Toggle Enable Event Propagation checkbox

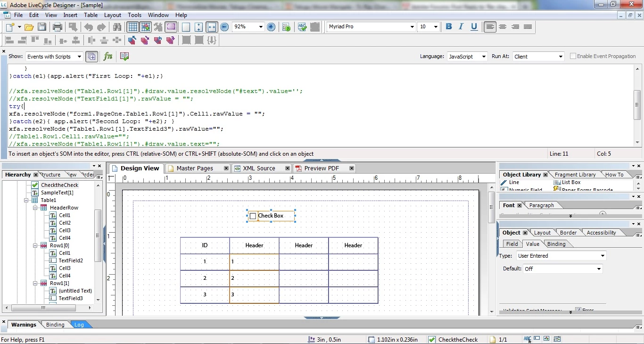pos(573,56)
